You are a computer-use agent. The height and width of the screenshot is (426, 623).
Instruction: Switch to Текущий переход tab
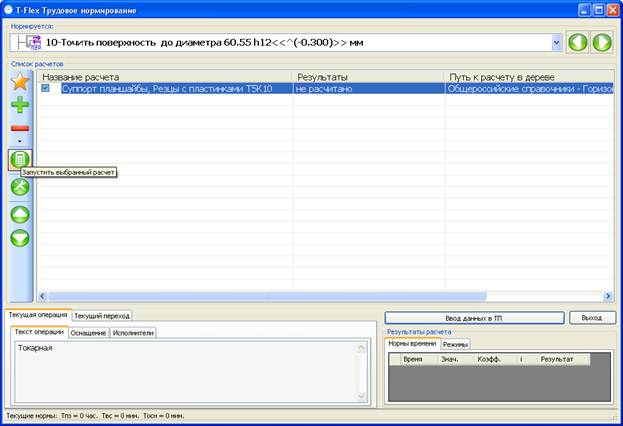(x=102, y=316)
